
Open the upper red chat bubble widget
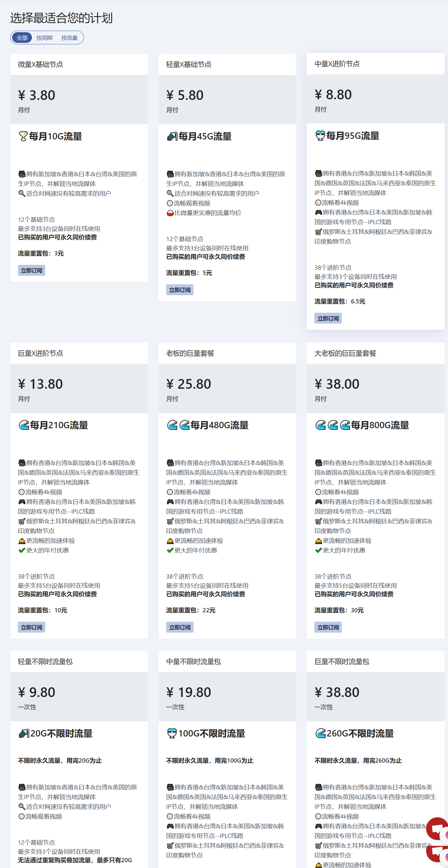[x=437, y=829]
